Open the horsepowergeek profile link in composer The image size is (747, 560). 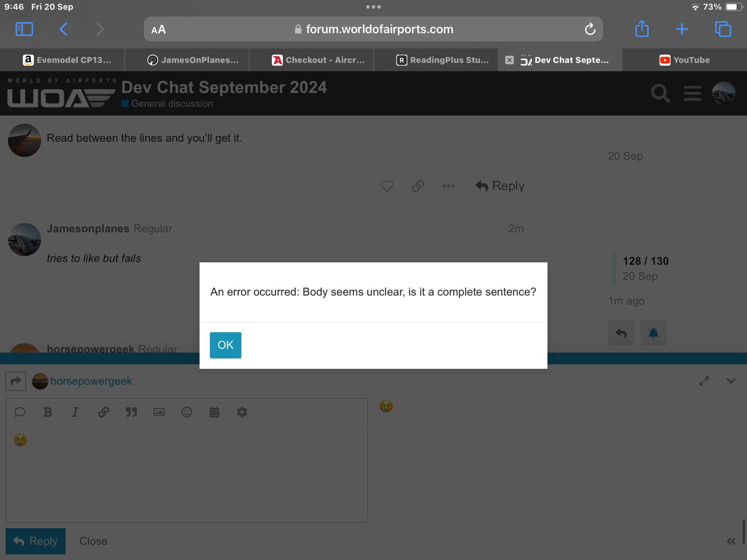pos(91,381)
